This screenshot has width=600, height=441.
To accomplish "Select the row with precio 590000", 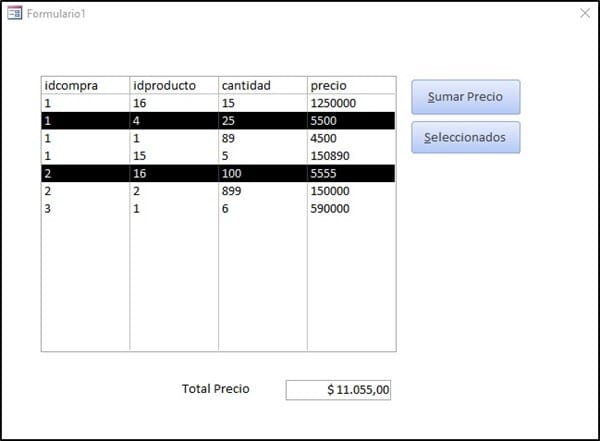I will (x=218, y=208).
